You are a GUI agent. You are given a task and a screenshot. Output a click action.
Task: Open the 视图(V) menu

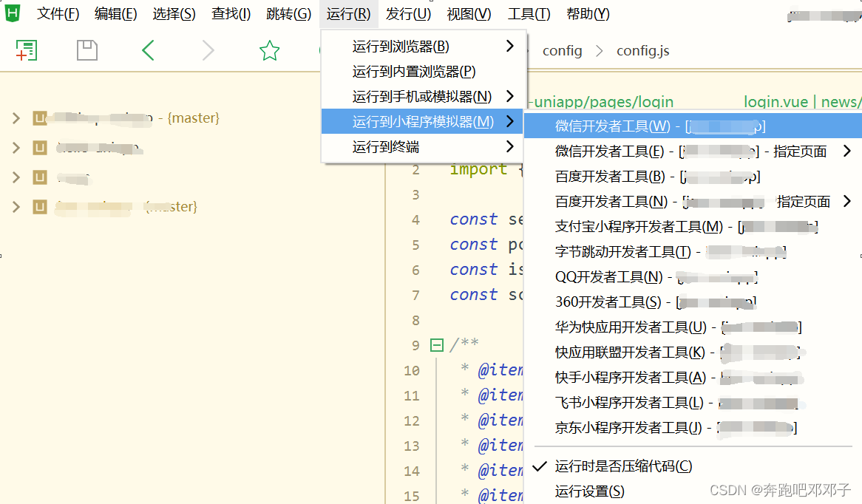469,14
